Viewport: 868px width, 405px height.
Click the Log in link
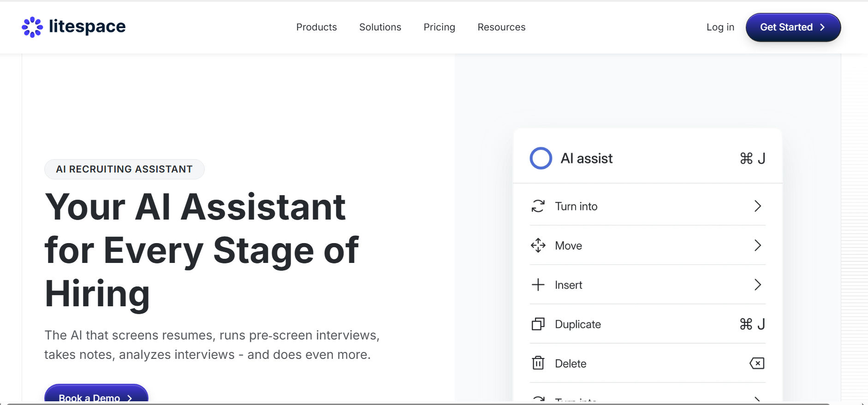(x=720, y=27)
